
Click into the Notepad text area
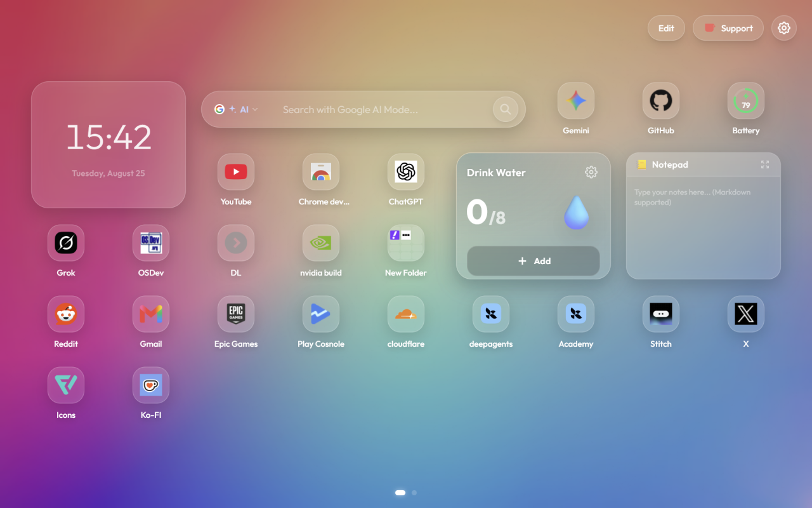(704, 227)
